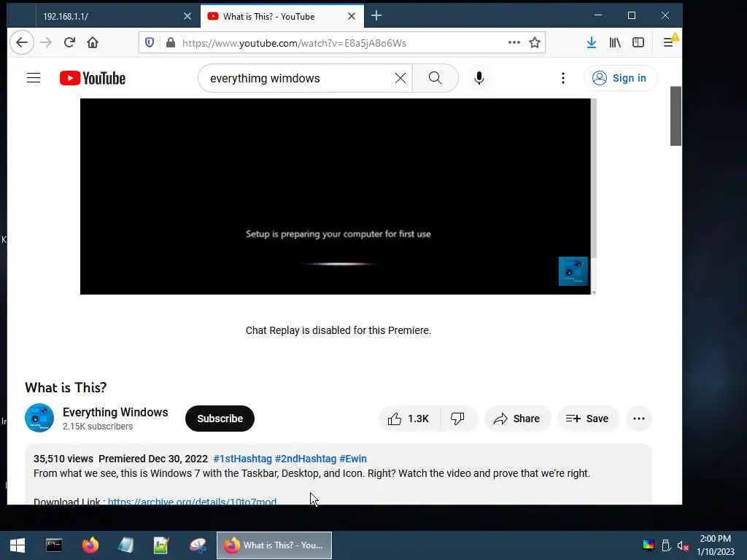Viewport: 747px width, 560px height.
Task: Close the YouTube tab
Action: (x=352, y=16)
